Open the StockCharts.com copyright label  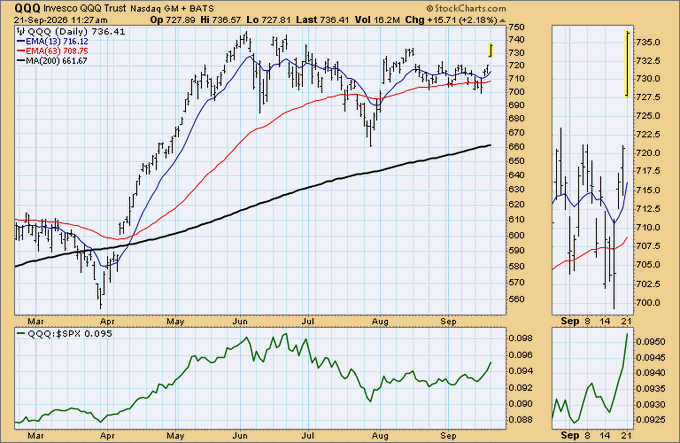(x=466, y=8)
